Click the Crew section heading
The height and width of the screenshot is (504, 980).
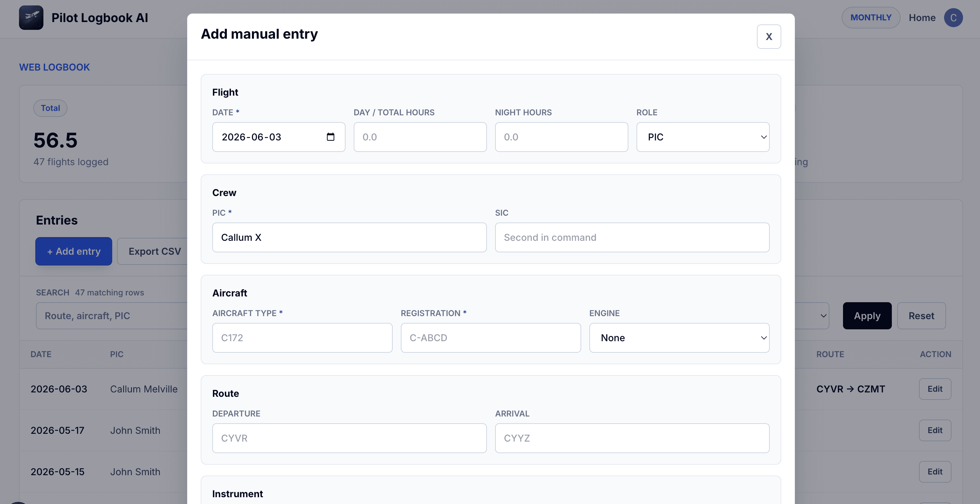[x=224, y=192]
